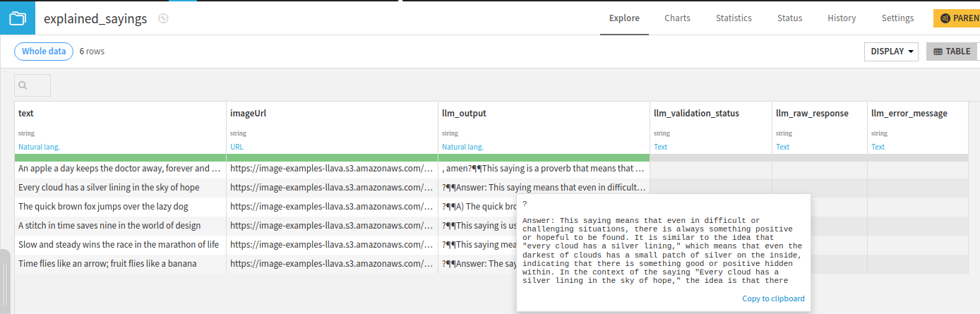Click the search magnifier icon
980x314 pixels.
[x=23, y=85]
